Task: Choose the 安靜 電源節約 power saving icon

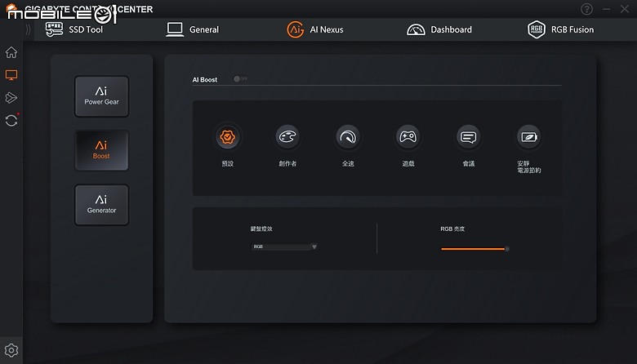Action: click(529, 137)
